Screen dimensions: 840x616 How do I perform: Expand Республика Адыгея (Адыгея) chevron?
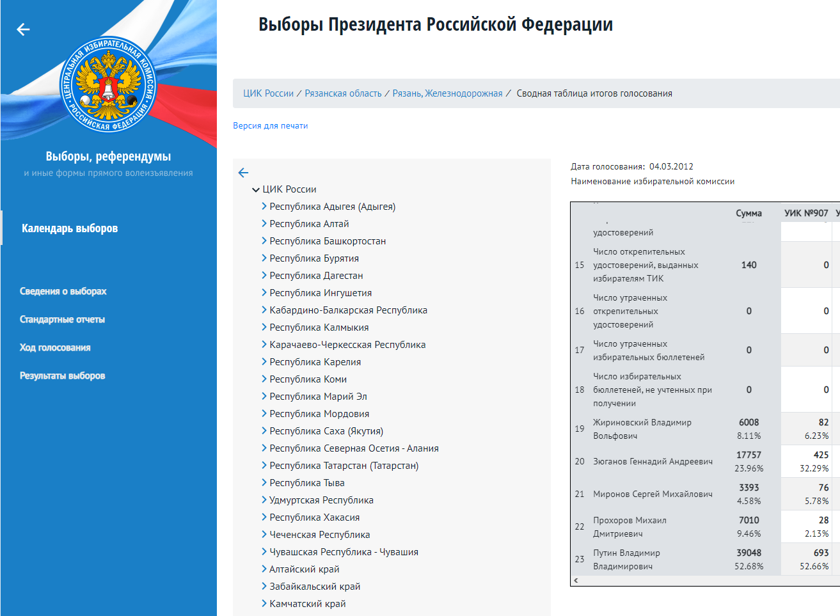coord(264,207)
